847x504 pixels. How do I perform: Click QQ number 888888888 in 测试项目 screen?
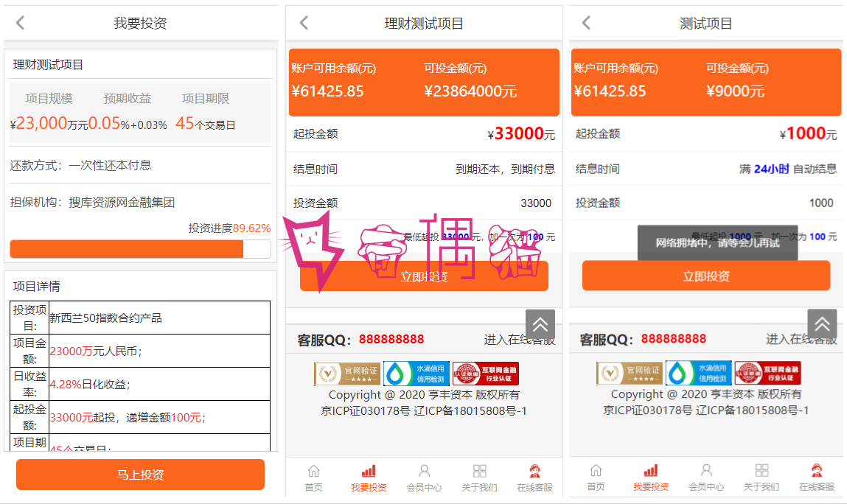click(x=674, y=339)
